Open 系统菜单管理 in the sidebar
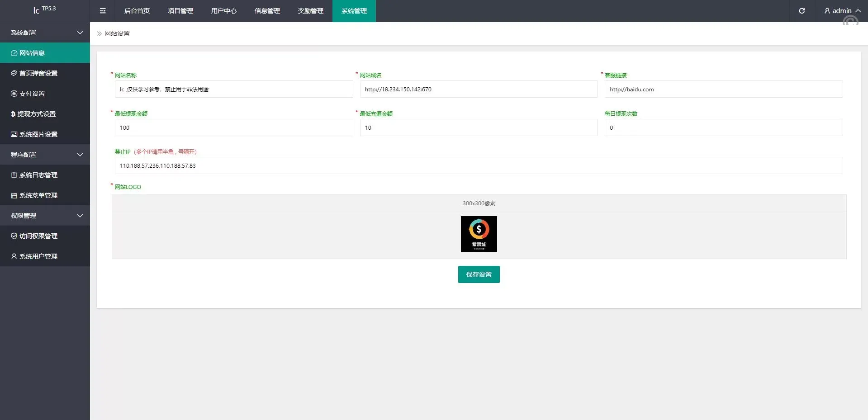The image size is (868, 420). pos(38,195)
